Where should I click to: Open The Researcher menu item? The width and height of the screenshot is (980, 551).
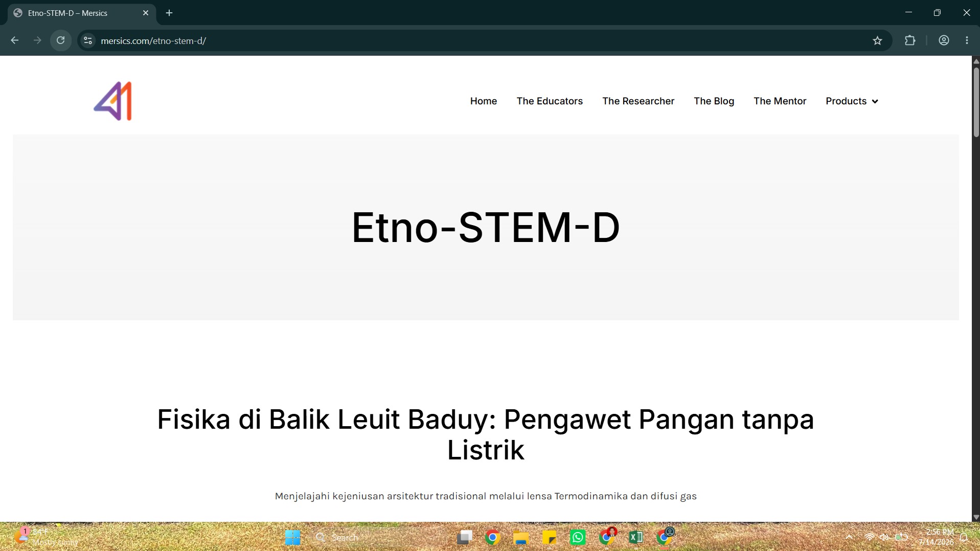pos(638,101)
